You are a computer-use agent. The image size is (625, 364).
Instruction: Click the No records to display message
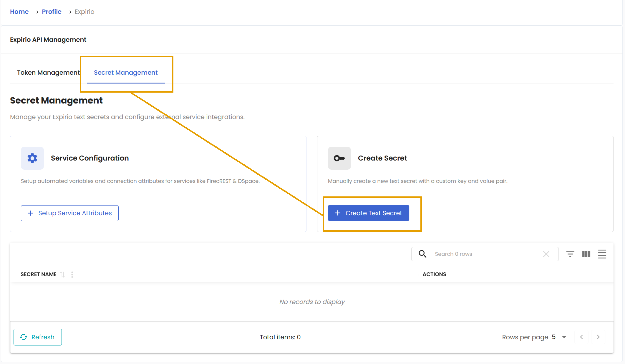click(312, 302)
